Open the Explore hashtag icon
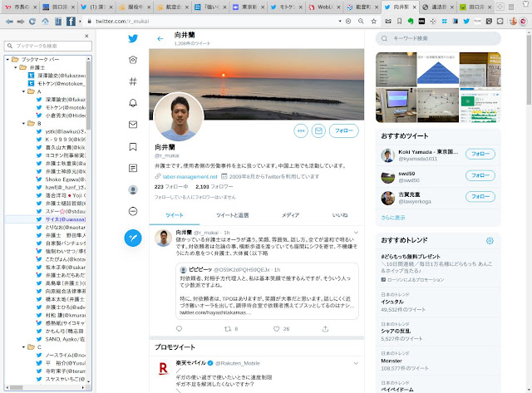Screen dimensions: 532x393 click(133, 81)
